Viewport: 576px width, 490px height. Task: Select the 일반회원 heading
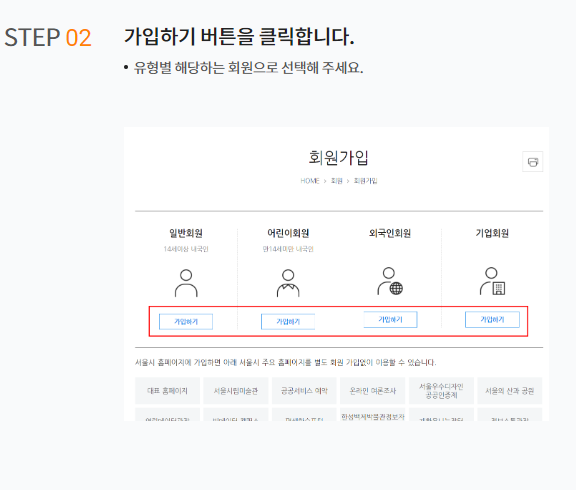[186, 233]
